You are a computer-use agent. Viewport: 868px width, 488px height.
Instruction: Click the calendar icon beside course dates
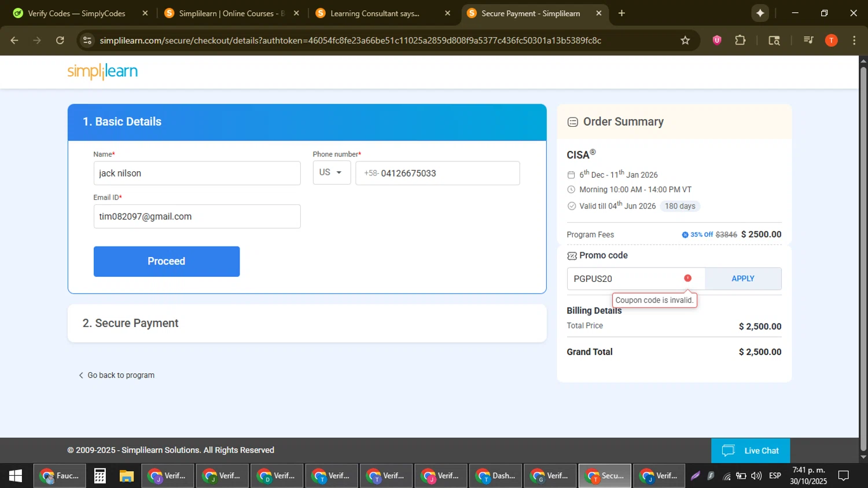coord(571,175)
